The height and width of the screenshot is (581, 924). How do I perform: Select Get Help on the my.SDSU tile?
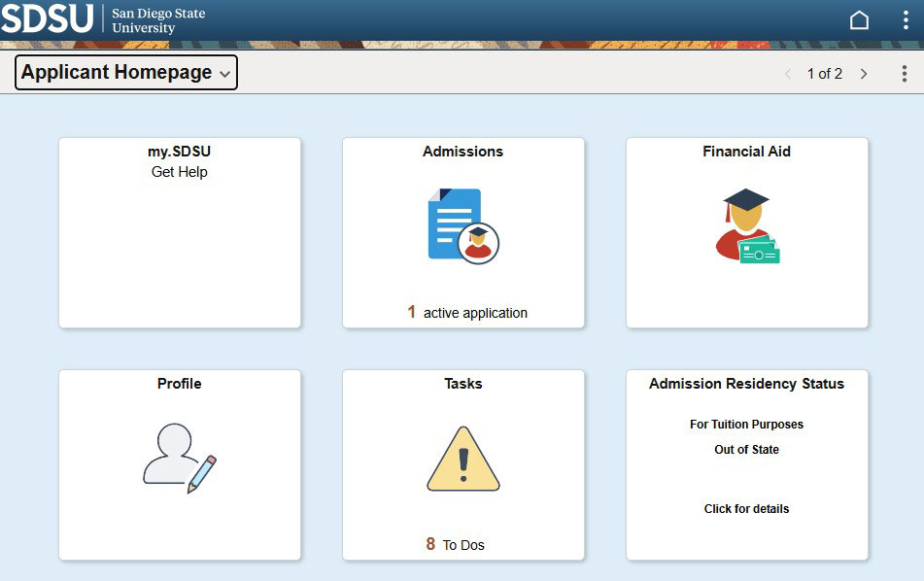pyautogui.click(x=180, y=172)
